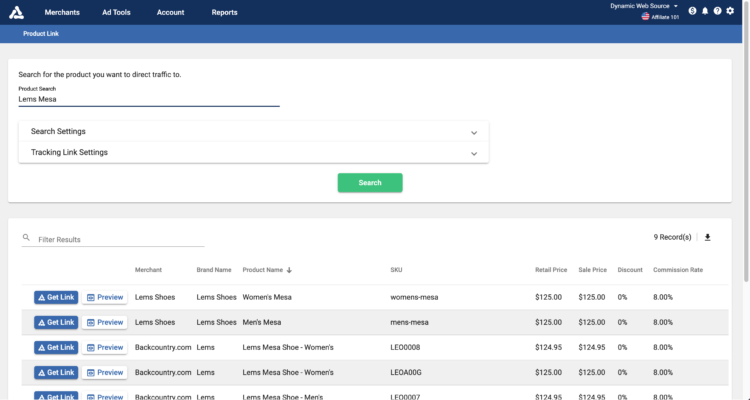Click the Filter Results text field
Viewport: 750px width, 400px height.
120,240
